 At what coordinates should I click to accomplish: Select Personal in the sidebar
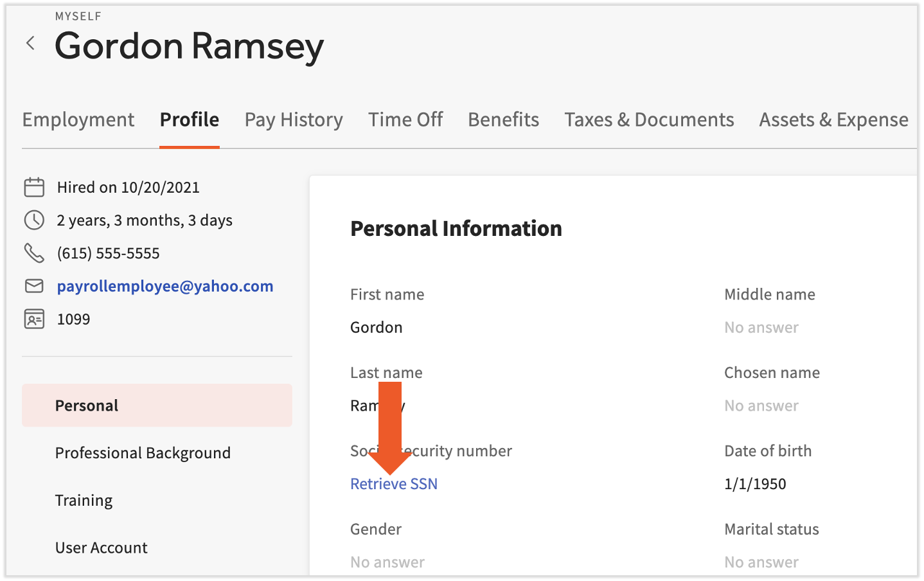click(x=87, y=406)
